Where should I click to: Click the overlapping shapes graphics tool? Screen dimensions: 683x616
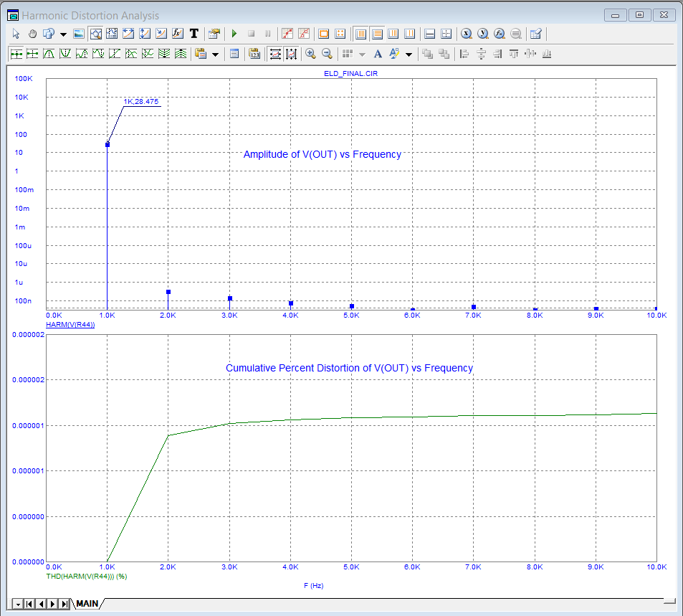(49, 34)
